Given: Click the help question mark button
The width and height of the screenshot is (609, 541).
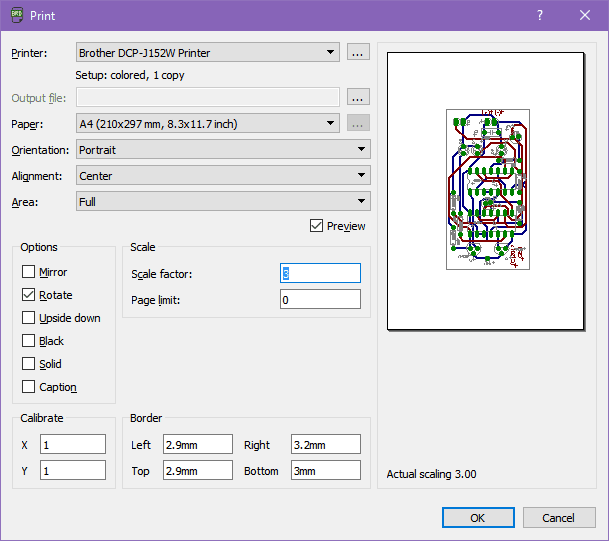Looking at the screenshot, I should pyautogui.click(x=539, y=16).
